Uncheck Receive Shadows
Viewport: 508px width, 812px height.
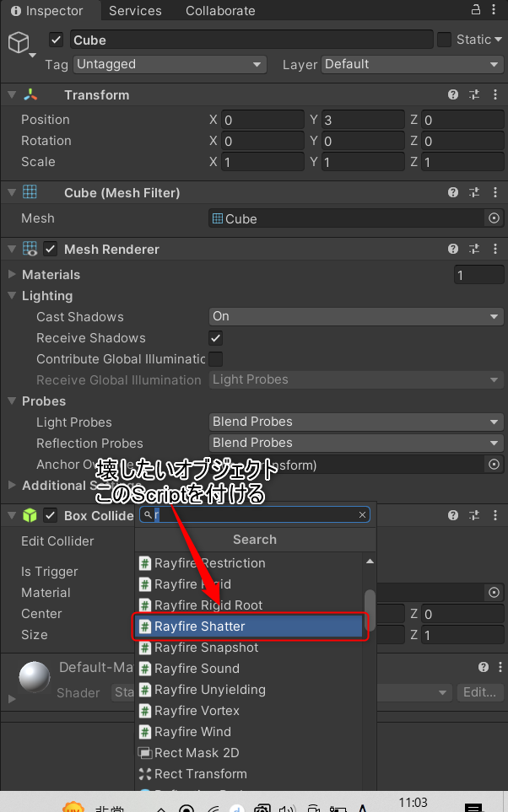click(216, 338)
